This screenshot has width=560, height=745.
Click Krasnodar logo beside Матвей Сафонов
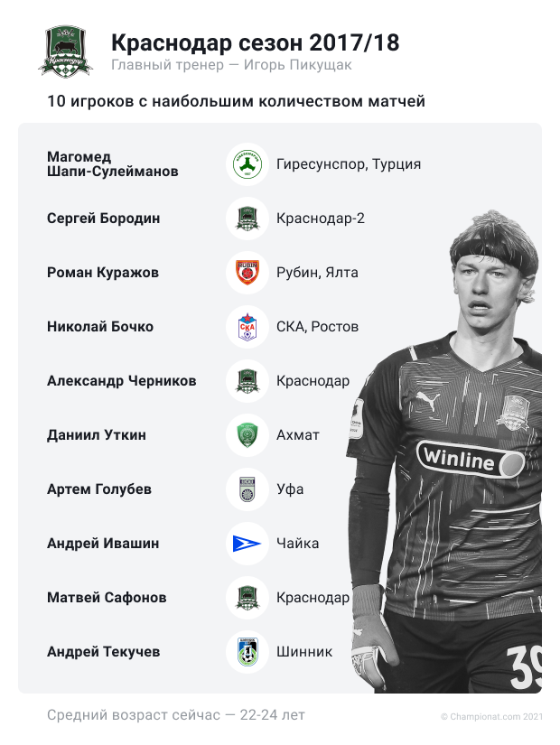pyautogui.click(x=247, y=598)
